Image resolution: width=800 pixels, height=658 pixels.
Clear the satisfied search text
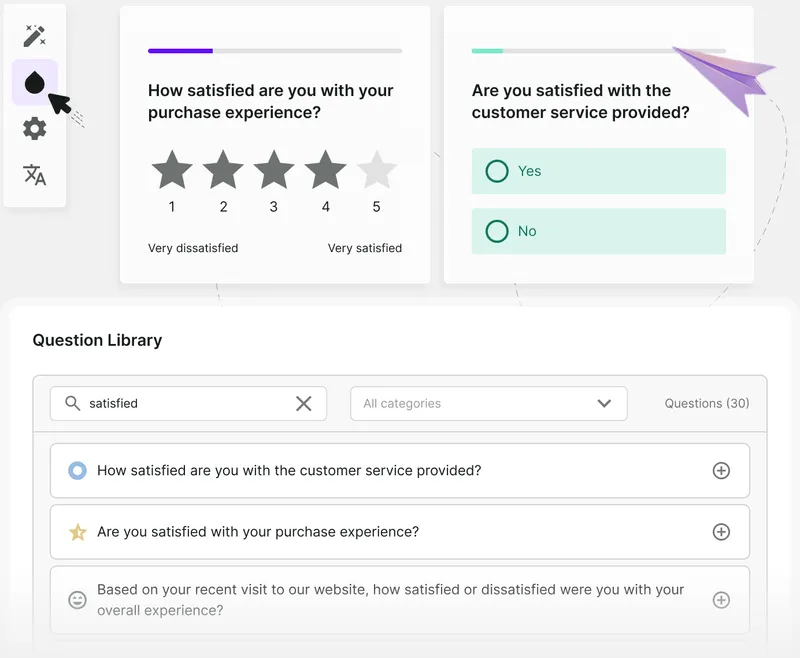coord(304,403)
